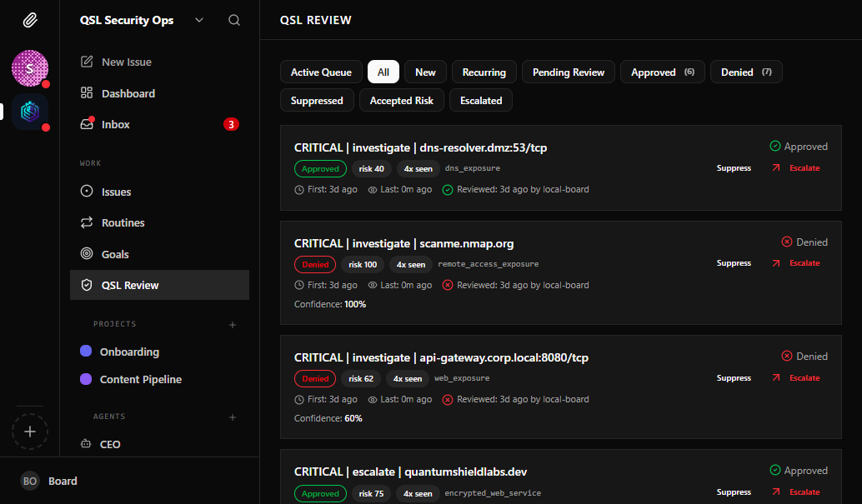The image size is (862, 504).
Task: Show Denied (7) findings
Action: (746, 72)
